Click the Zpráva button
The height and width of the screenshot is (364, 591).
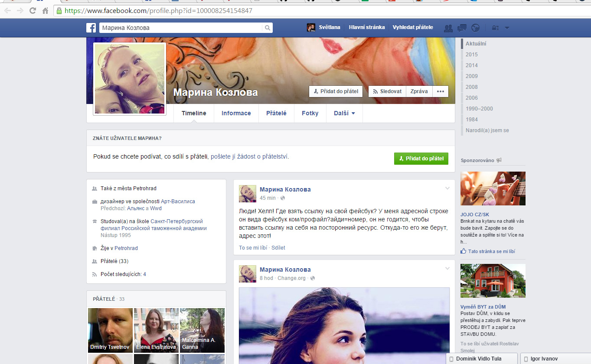pyautogui.click(x=419, y=91)
